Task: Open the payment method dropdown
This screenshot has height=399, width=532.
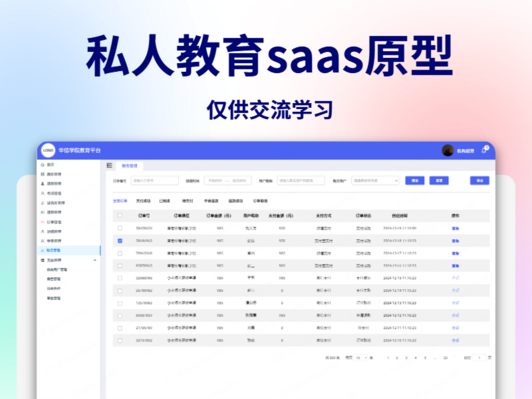Action: (375, 180)
